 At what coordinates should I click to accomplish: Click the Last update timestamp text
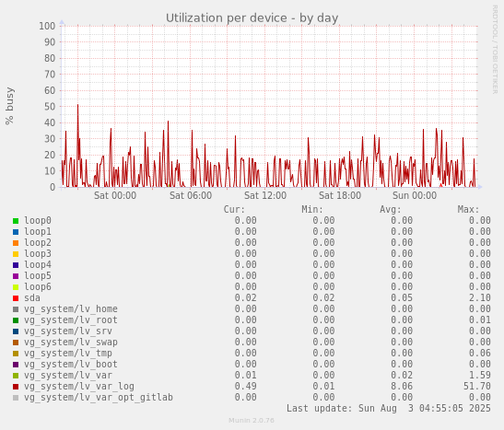[389, 409]
